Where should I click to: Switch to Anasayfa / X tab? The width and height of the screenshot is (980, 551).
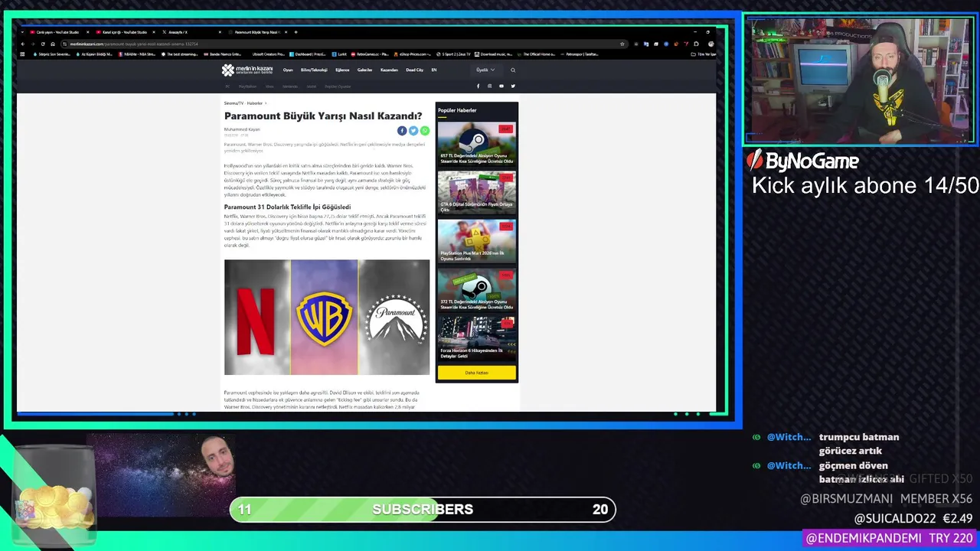coord(191,32)
